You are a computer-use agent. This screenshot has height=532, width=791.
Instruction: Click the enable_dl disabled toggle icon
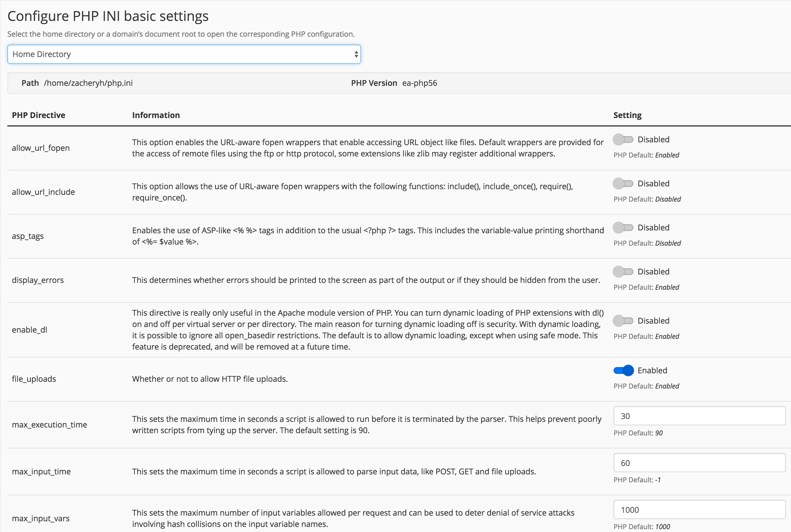(x=623, y=320)
